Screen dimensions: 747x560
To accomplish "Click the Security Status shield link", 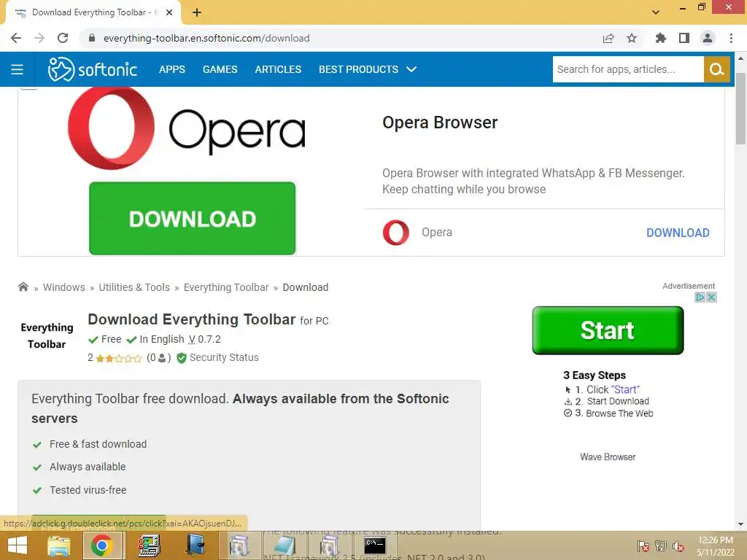I will (217, 357).
